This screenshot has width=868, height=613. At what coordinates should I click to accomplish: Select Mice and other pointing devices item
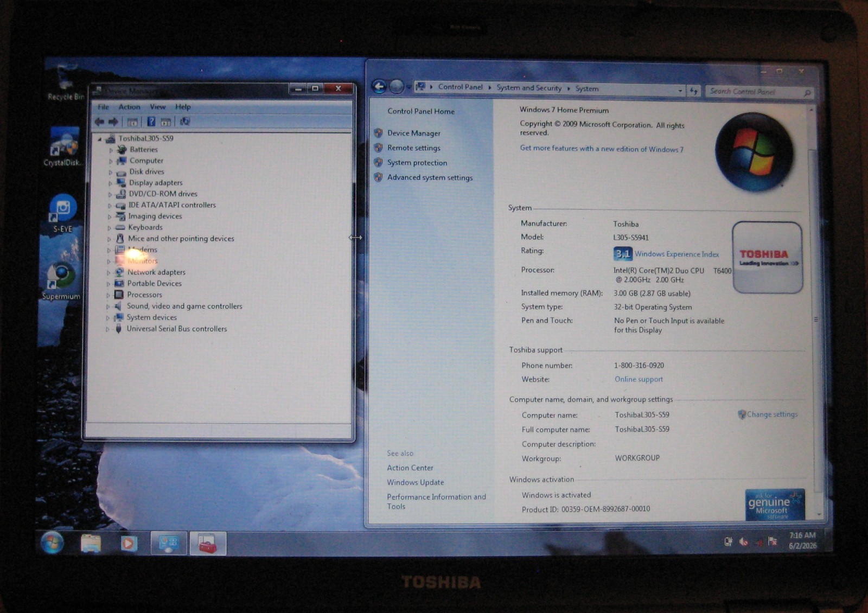(x=181, y=239)
